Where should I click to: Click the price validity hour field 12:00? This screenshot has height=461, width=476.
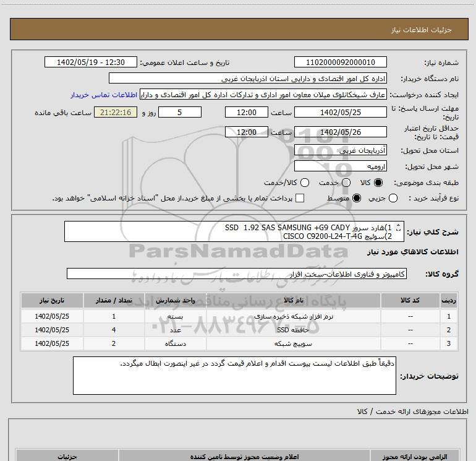(x=247, y=132)
